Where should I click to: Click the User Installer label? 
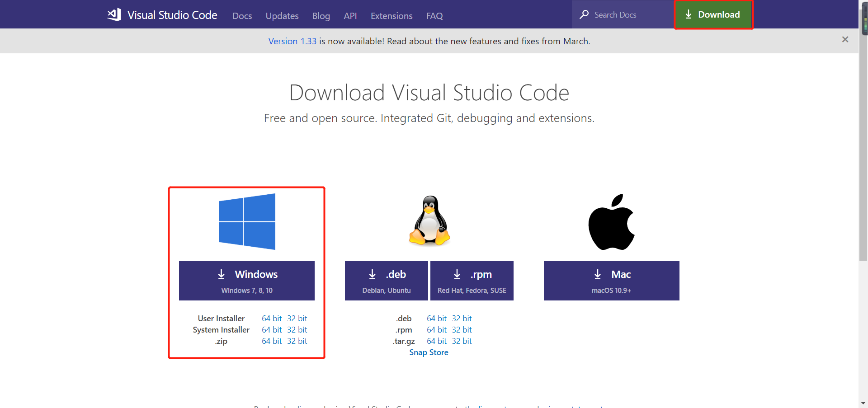[x=221, y=319]
